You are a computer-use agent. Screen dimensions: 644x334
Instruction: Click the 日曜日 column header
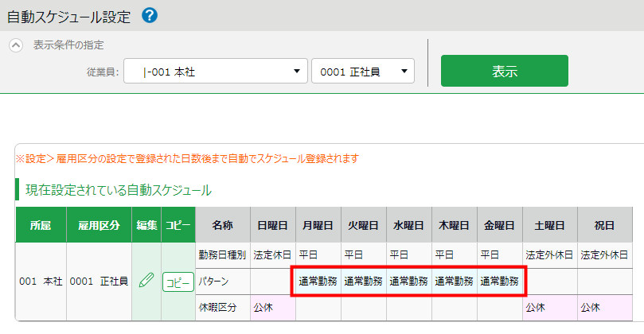(x=272, y=225)
